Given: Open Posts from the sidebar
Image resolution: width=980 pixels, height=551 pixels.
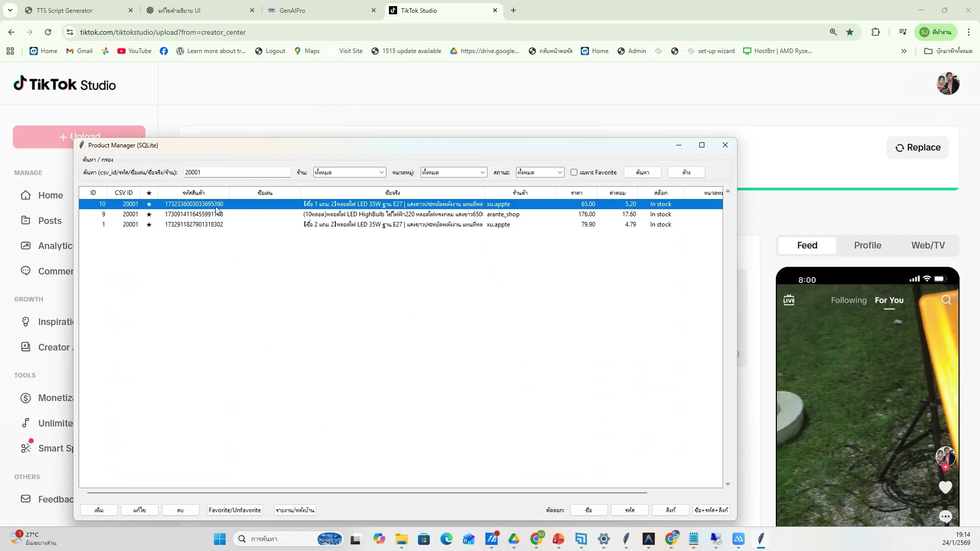Looking at the screenshot, I should pos(50,221).
